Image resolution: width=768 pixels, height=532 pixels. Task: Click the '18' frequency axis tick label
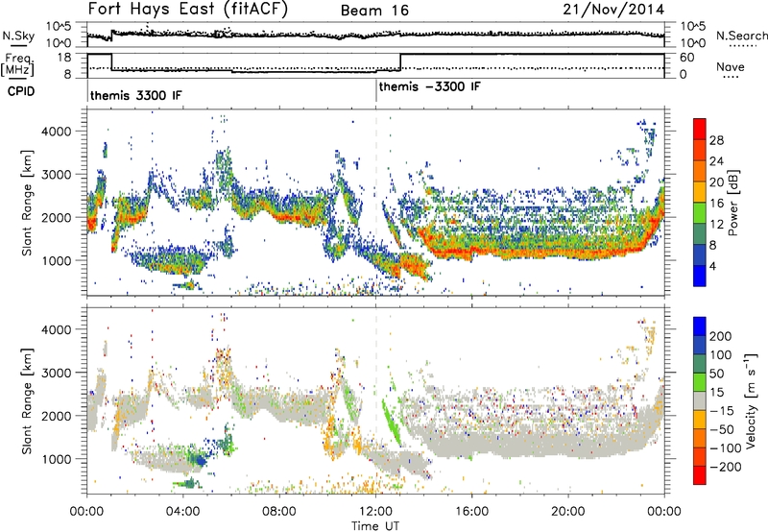point(64,58)
